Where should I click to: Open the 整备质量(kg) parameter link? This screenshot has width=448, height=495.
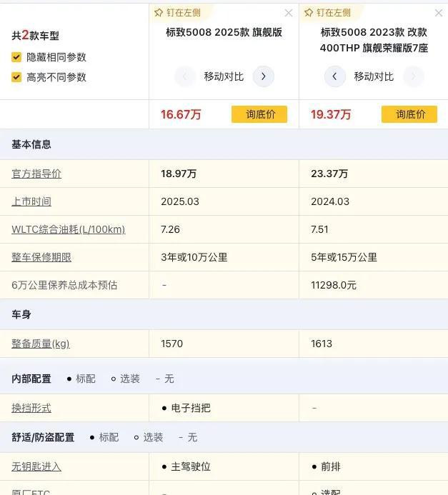pyautogui.click(x=41, y=344)
